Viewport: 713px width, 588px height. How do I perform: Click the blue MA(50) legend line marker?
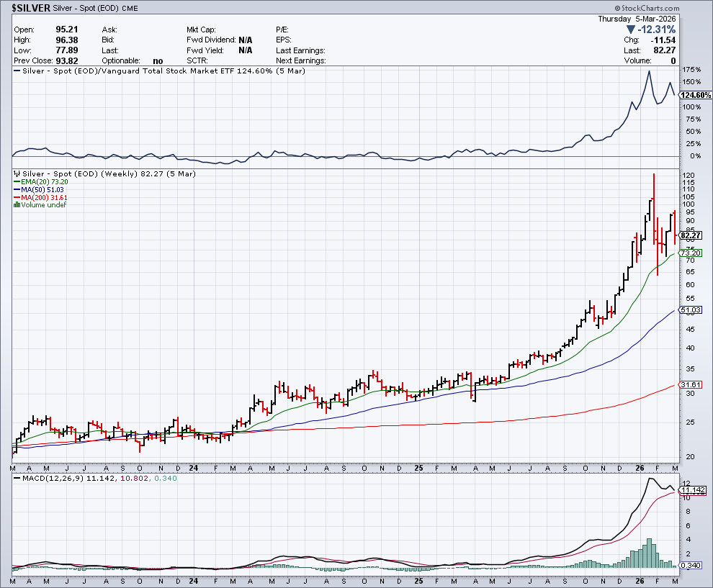17,189
